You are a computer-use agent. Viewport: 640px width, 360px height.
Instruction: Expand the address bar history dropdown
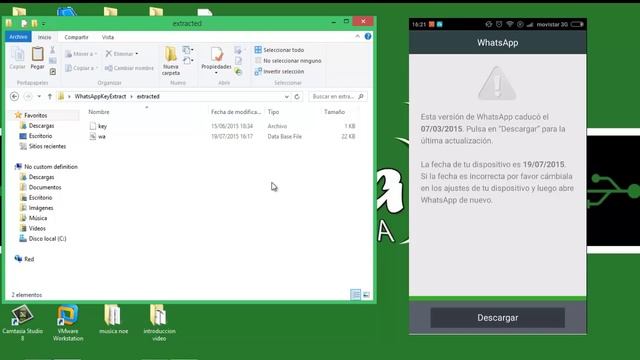click(x=287, y=97)
